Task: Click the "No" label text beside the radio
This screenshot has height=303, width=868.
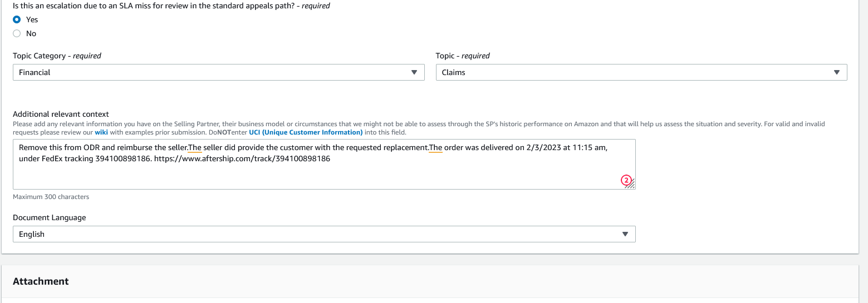Action: point(31,33)
